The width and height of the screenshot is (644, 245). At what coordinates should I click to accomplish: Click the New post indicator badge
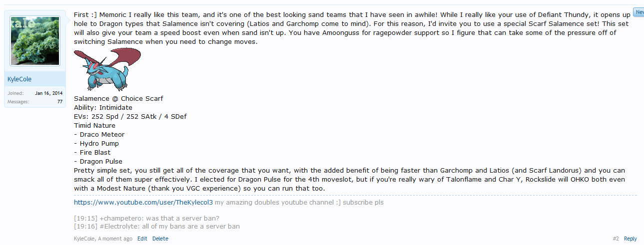[639, 11]
